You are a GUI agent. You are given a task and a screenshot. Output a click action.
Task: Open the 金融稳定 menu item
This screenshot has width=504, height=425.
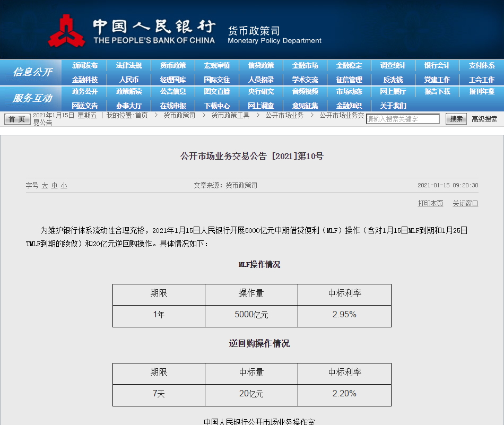349,66
